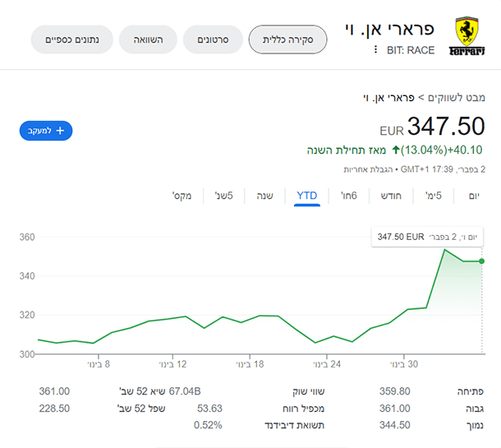This screenshot has width=501, height=448.
Task: Open the three-dot options next to BIT: RACE
Action: coord(376,49)
